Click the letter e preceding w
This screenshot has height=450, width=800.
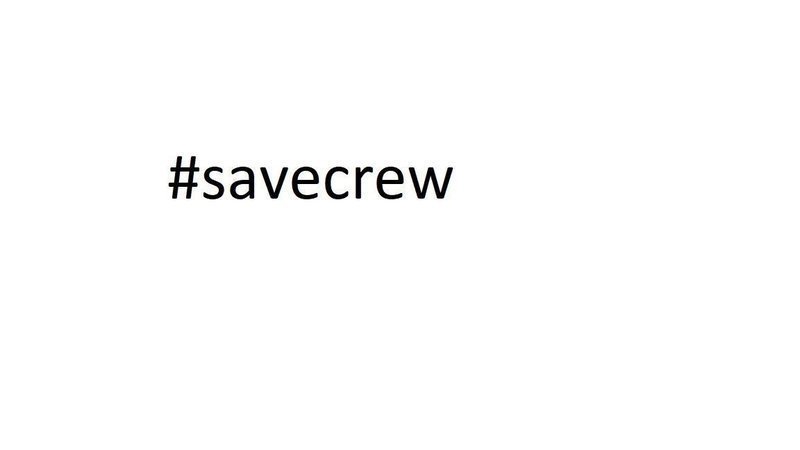[390, 183]
